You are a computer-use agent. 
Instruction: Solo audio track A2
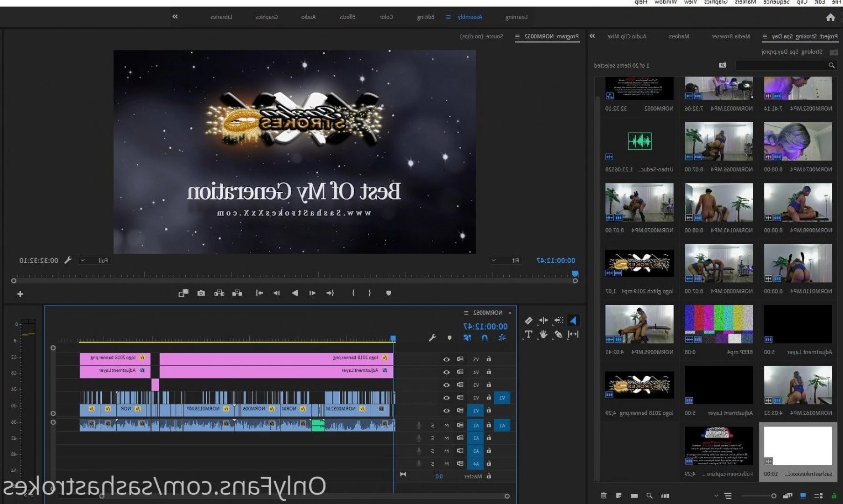point(433,438)
